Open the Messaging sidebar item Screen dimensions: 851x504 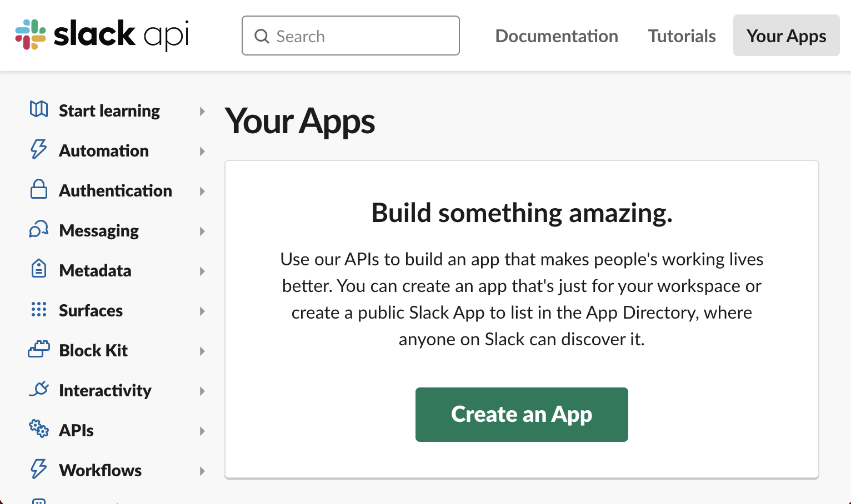point(99,231)
